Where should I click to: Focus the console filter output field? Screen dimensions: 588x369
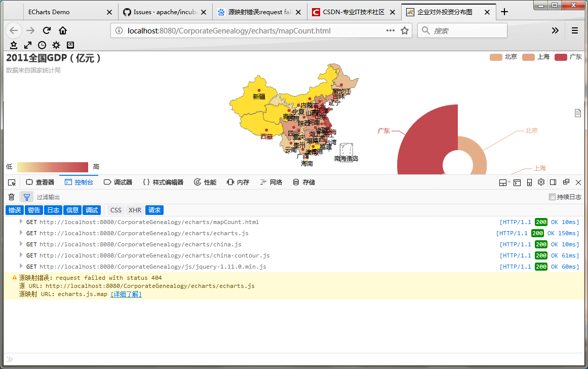point(289,197)
